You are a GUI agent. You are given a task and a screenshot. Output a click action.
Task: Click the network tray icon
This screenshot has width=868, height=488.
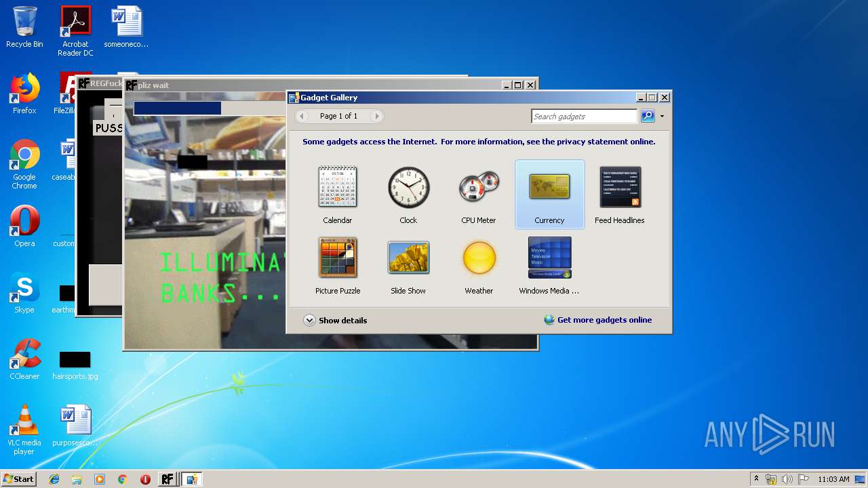(771, 479)
